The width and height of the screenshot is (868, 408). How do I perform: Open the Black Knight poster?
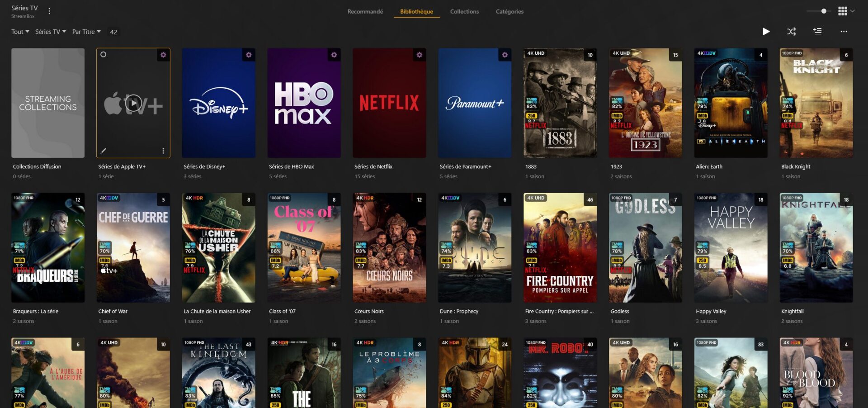coord(816,103)
